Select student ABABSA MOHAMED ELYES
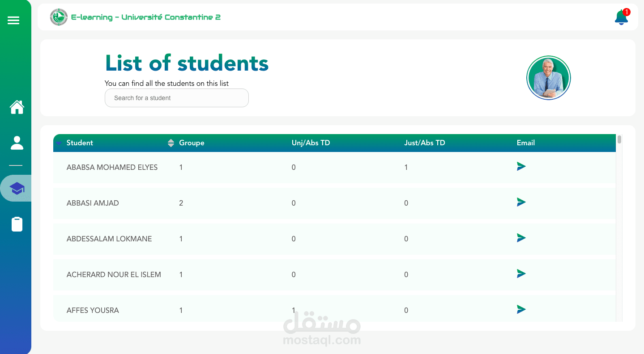Image resolution: width=644 pixels, height=354 pixels. [x=112, y=168]
